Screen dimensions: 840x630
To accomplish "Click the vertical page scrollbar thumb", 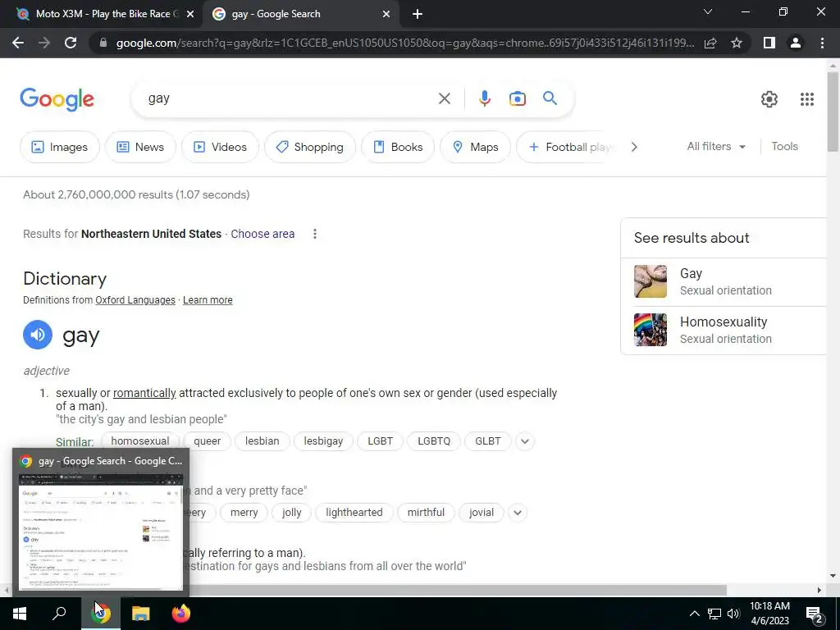I will pyautogui.click(x=832, y=112).
